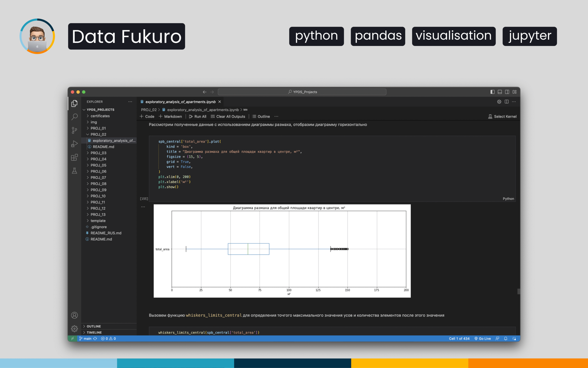Open the Search view in activity bar
The height and width of the screenshot is (368, 588).
pyautogui.click(x=74, y=117)
